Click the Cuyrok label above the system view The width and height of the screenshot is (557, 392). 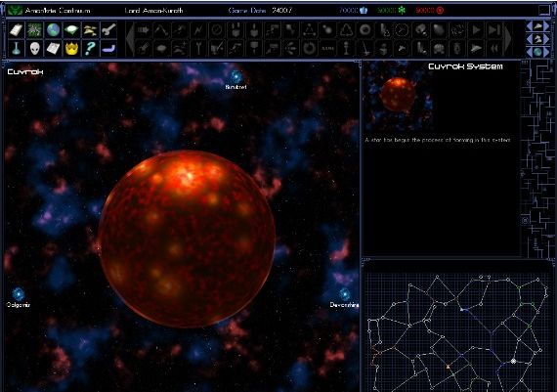coord(25,71)
